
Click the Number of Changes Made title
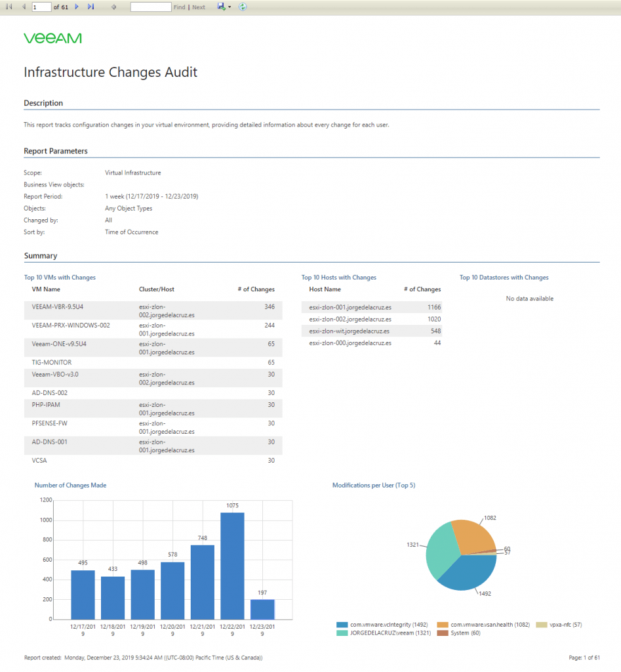[70, 485]
